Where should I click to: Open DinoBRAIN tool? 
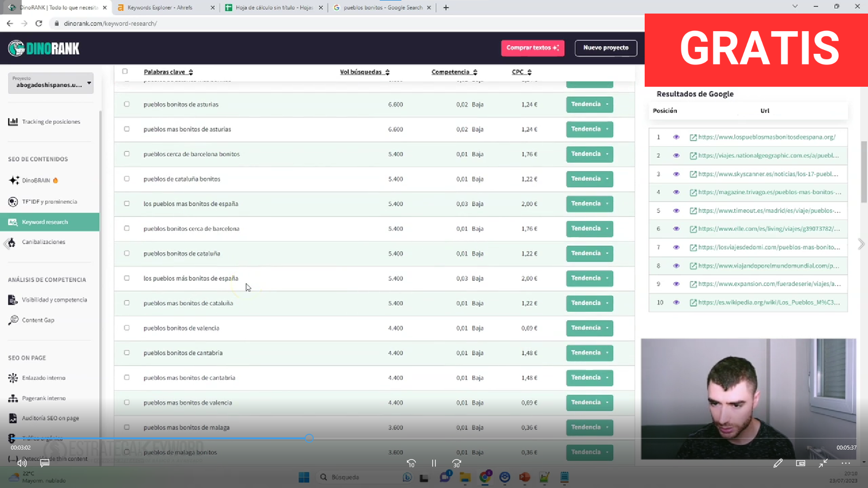(x=33, y=180)
